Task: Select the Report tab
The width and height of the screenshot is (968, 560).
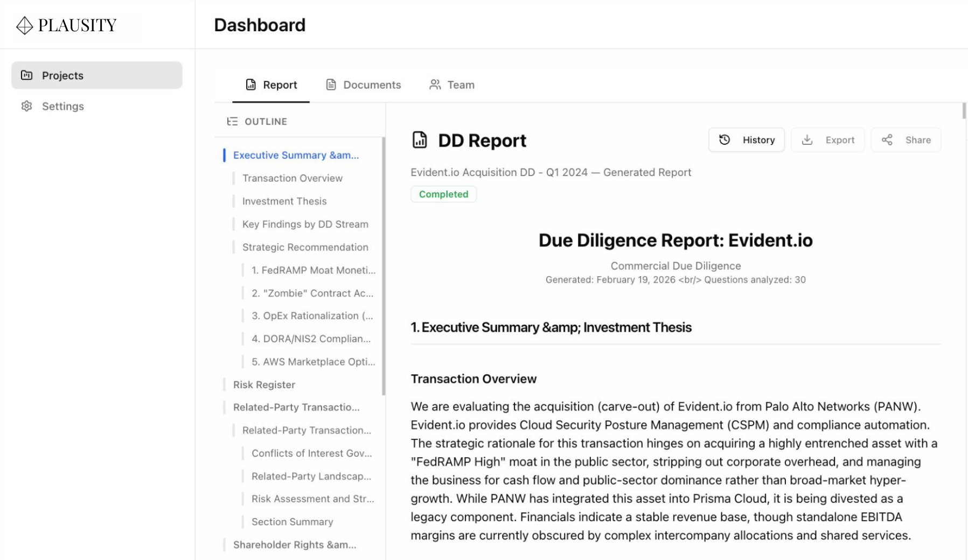Action: pyautogui.click(x=271, y=85)
